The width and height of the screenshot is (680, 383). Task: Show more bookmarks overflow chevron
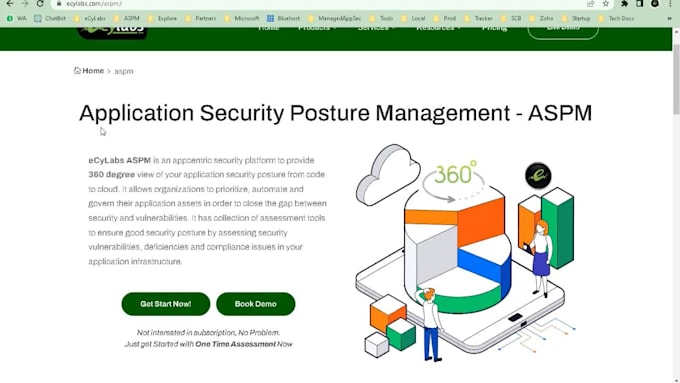pos(670,18)
